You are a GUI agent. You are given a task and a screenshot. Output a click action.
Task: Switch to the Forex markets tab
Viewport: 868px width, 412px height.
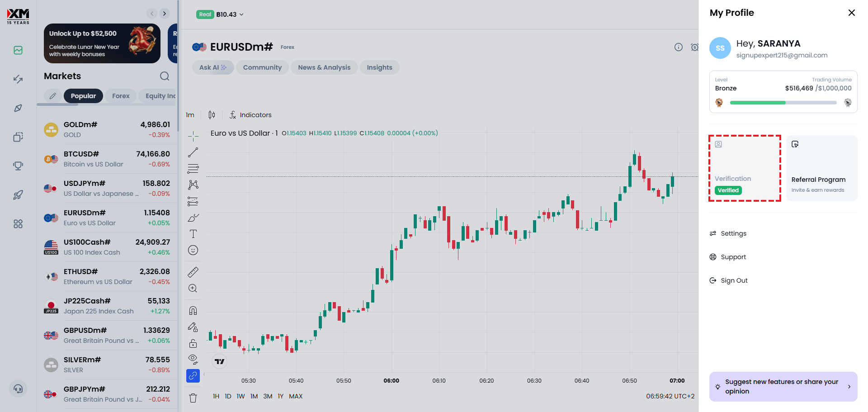point(121,96)
